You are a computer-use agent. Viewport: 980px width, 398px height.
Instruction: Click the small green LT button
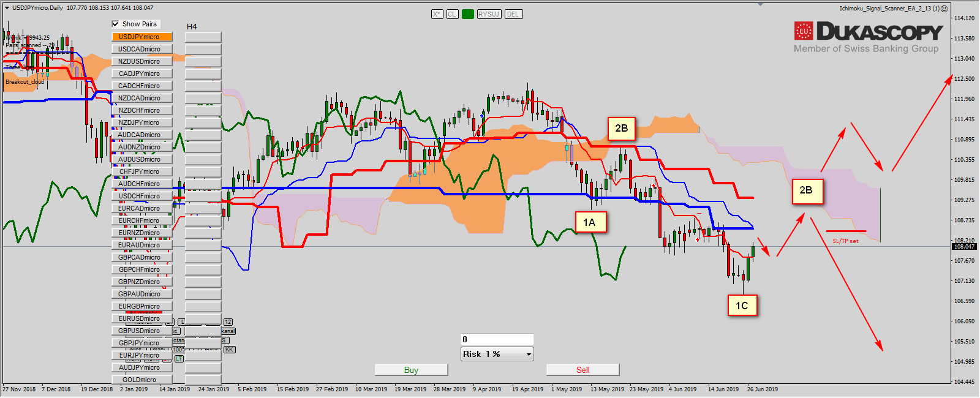tap(179, 358)
